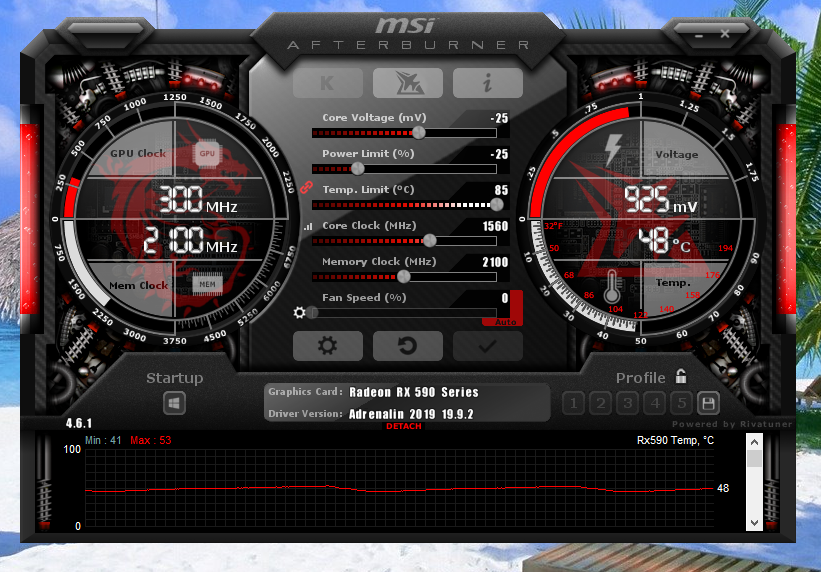
Task: Click the graph scrollbar up arrow
Action: pos(754,442)
